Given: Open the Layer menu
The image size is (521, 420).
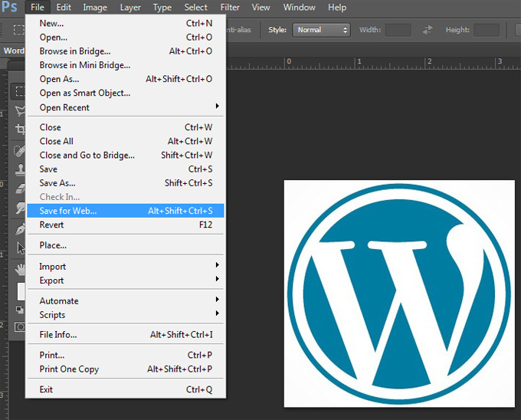Looking at the screenshot, I should click(x=130, y=8).
